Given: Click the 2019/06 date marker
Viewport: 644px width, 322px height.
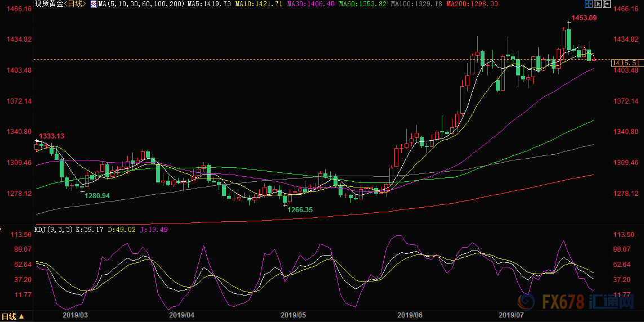Looking at the screenshot, I should pyautogui.click(x=410, y=315).
